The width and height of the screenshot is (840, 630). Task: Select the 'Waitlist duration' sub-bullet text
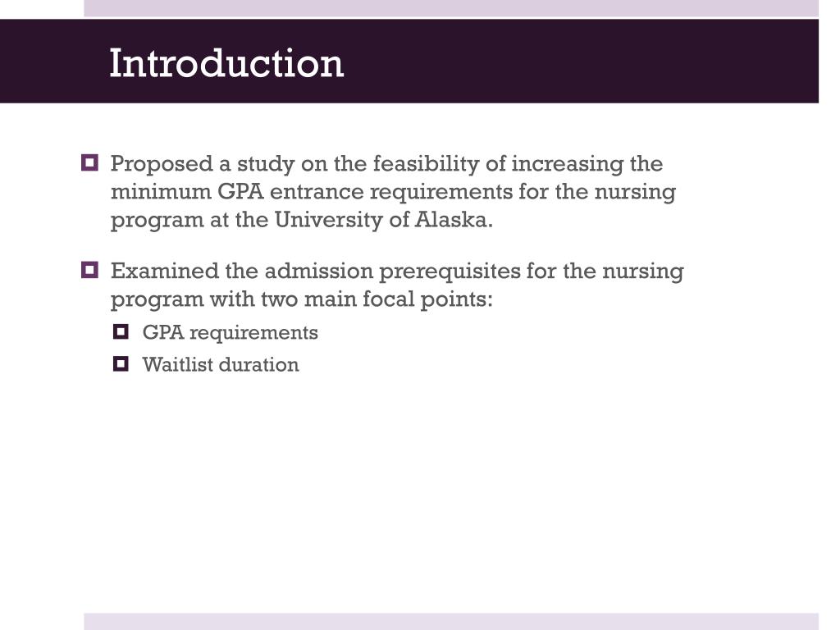click(220, 365)
